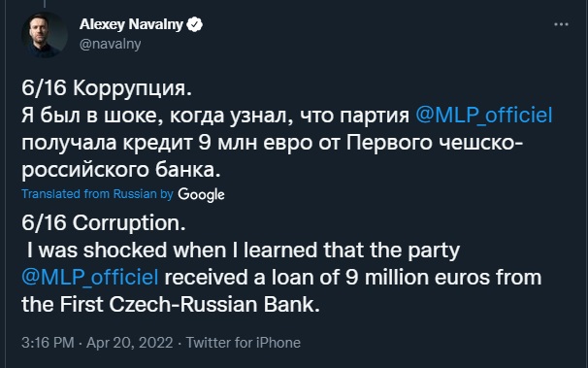
Task: Click the "Translated from Russian by" label
Action: point(97,194)
